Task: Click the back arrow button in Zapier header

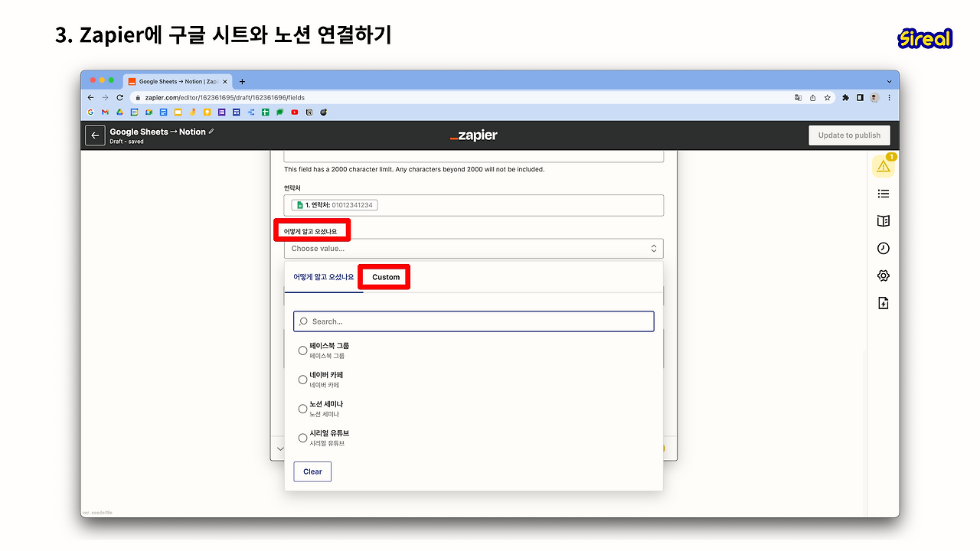Action: pos(95,135)
